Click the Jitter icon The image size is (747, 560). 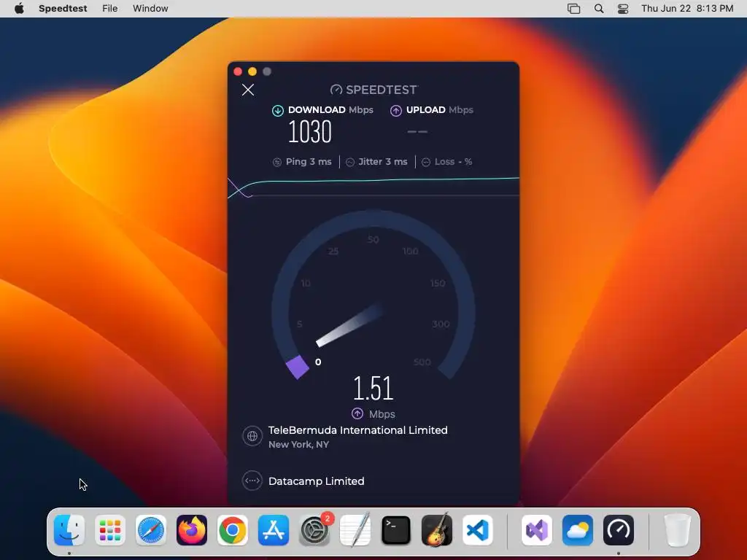tap(350, 163)
